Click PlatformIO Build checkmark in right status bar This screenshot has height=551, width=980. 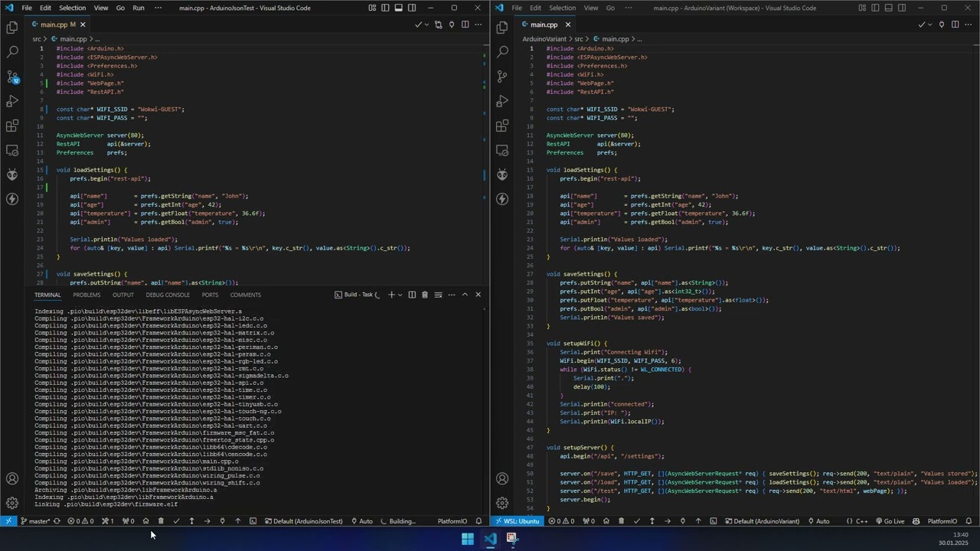pyautogui.click(x=636, y=521)
